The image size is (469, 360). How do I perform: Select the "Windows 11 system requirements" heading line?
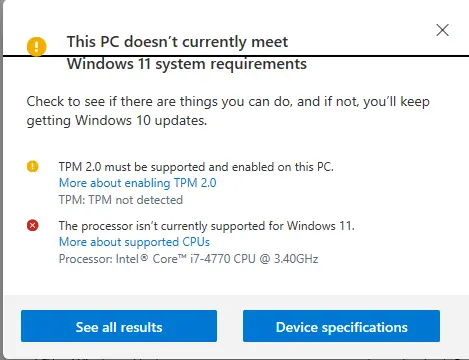pyautogui.click(x=187, y=64)
